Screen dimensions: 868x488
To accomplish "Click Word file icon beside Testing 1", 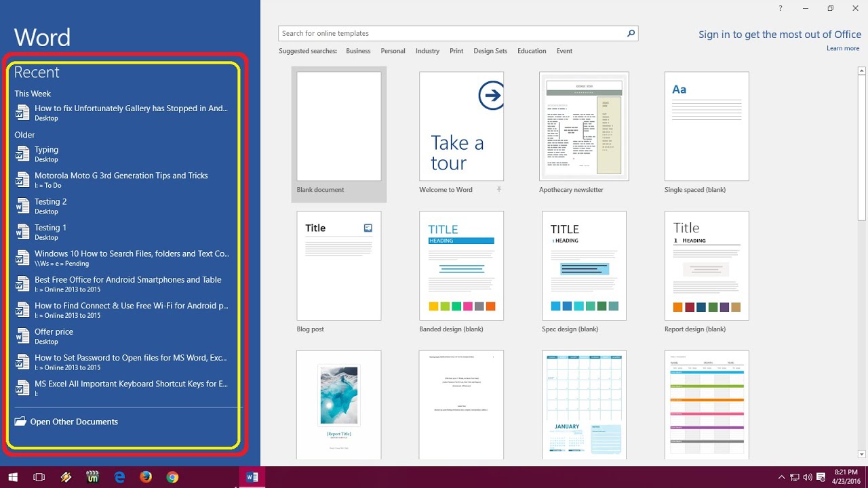I will click(x=22, y=232).
